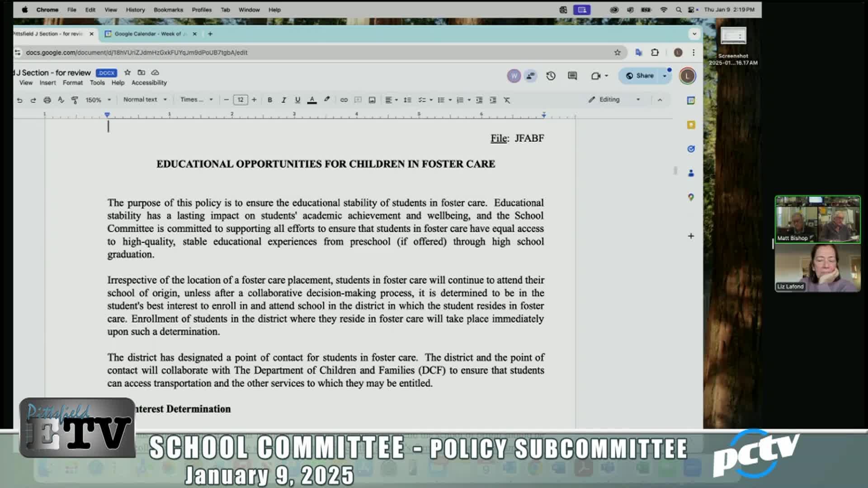Clear formatting with toolbar icon
868x488 pixels.
click(x=507, y=100)
